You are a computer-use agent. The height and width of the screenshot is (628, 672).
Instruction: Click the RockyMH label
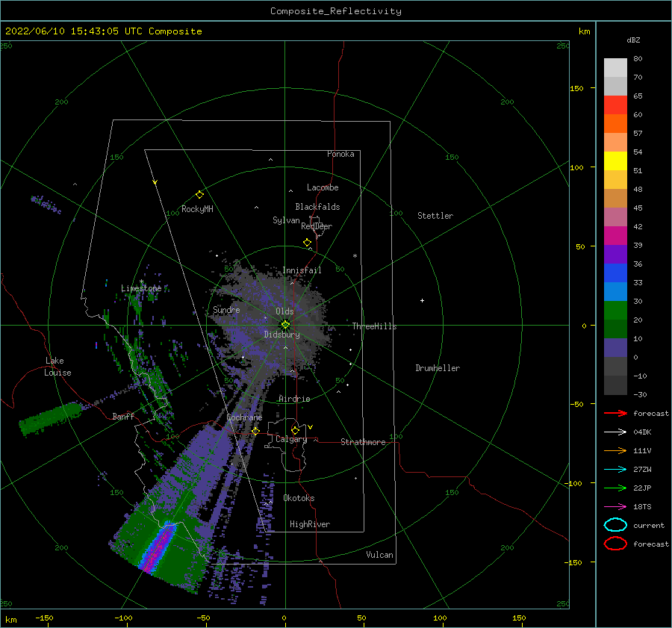pyautogui.click(x=197, y=209)
